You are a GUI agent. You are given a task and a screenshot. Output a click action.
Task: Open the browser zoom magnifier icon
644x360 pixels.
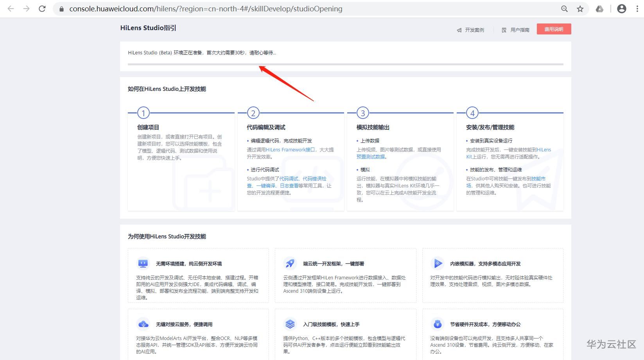click(x=564, y=9)
